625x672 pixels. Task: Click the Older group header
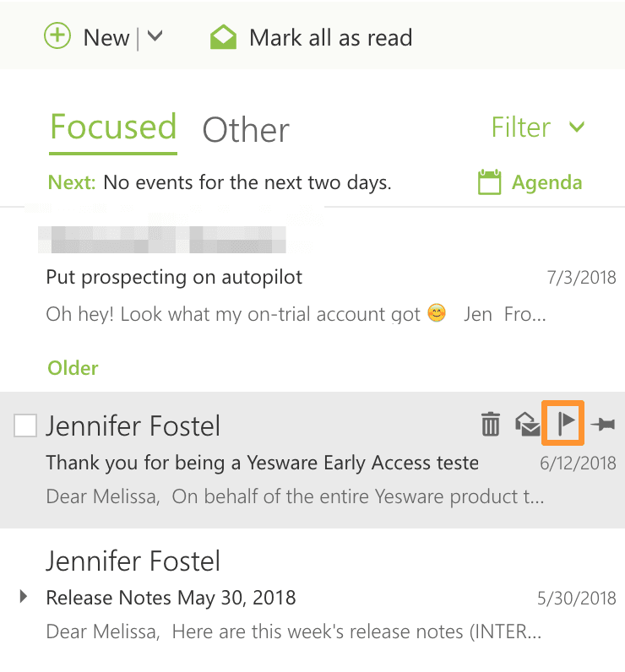(73, 368)
